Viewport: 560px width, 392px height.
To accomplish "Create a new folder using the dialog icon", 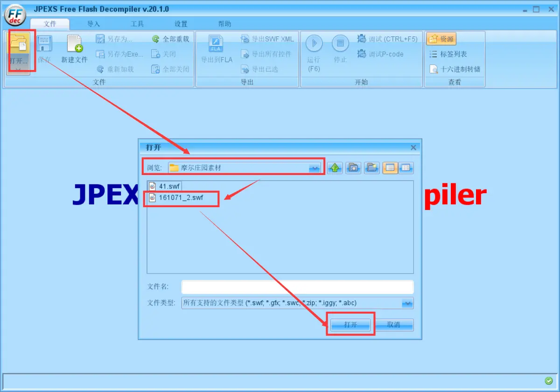I will 371,168.
